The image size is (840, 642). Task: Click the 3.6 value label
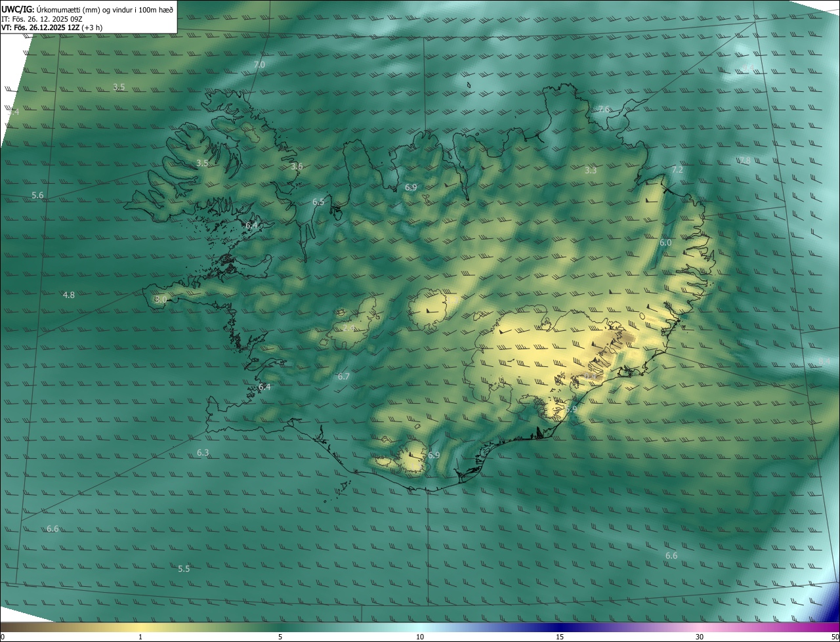[x=297, y=167]
